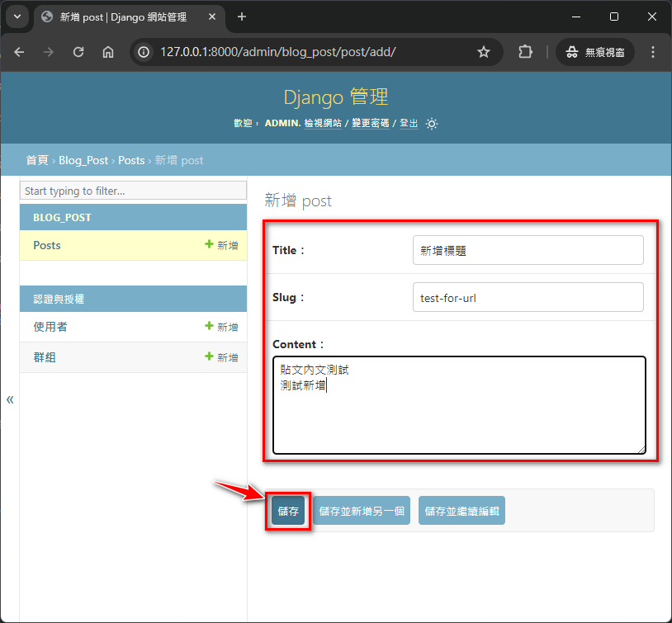Open the Chrome three-dot menu

pos(653,52)
